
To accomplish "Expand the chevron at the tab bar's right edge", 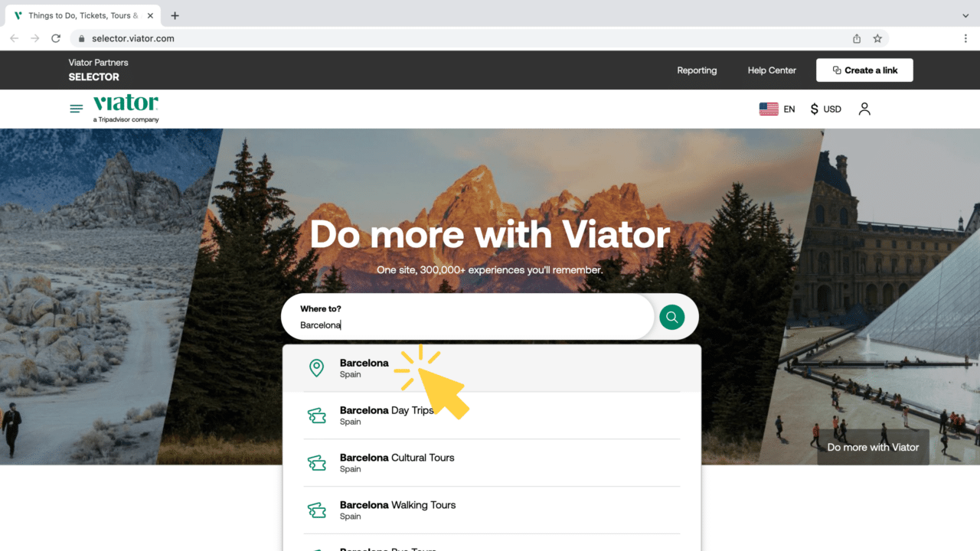I will pyautogui.click(x=966, y=15).
